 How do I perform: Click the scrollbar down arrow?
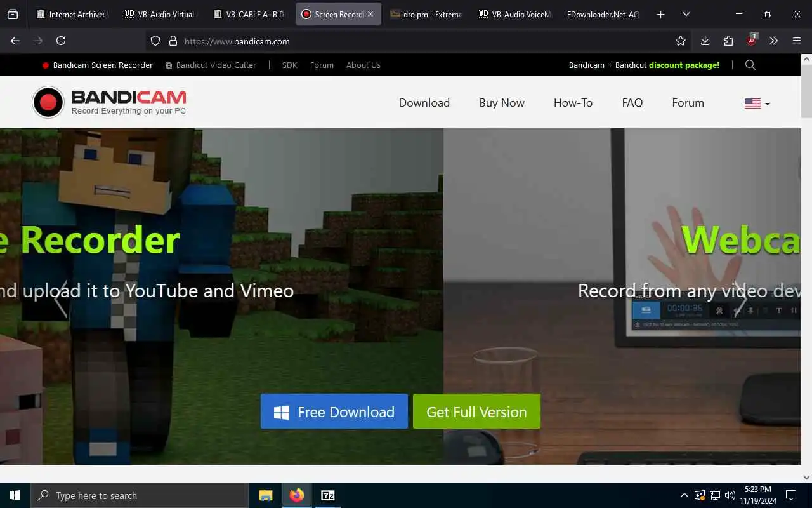(x=806, y=476)
